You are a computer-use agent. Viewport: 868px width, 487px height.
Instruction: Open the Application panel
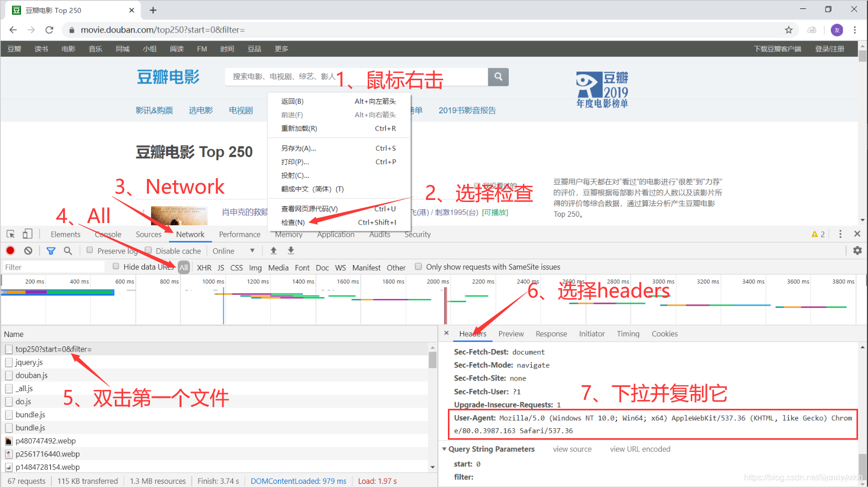coord(336,235)
